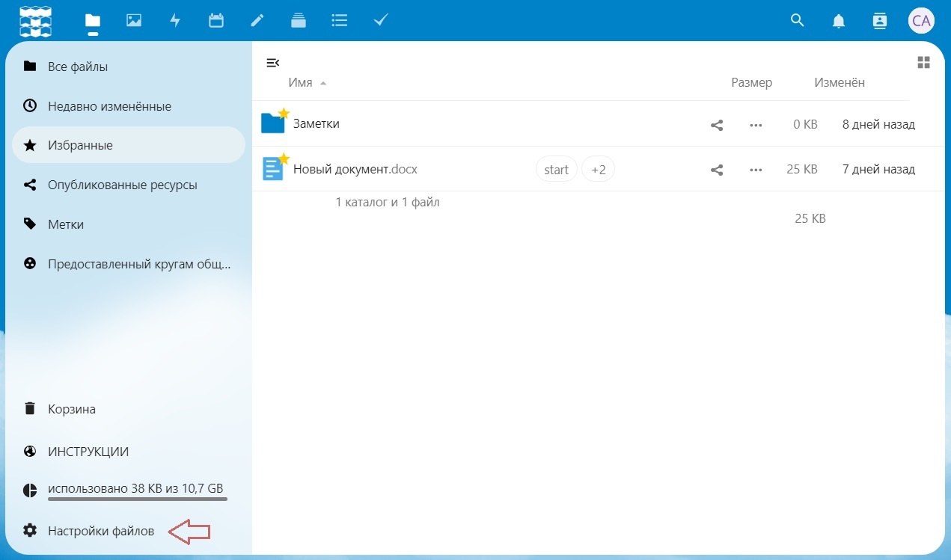Screen dimensions: 951x560
Task: Expand the +2 tags on Новый документ.docx
Action: [598, 170]
